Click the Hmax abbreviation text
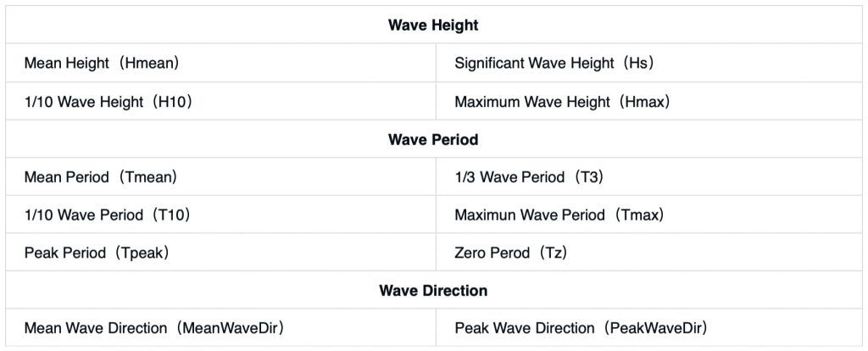 pos(645,102)
